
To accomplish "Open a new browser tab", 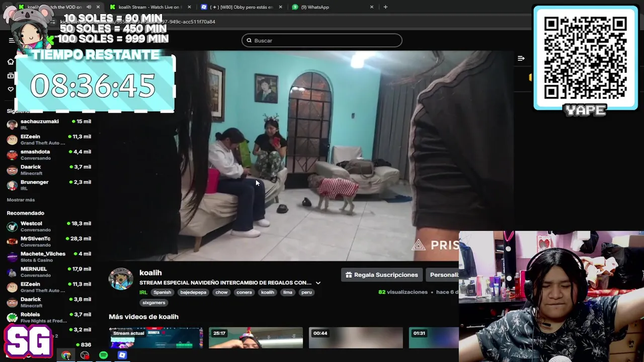I will click(385, 7).
